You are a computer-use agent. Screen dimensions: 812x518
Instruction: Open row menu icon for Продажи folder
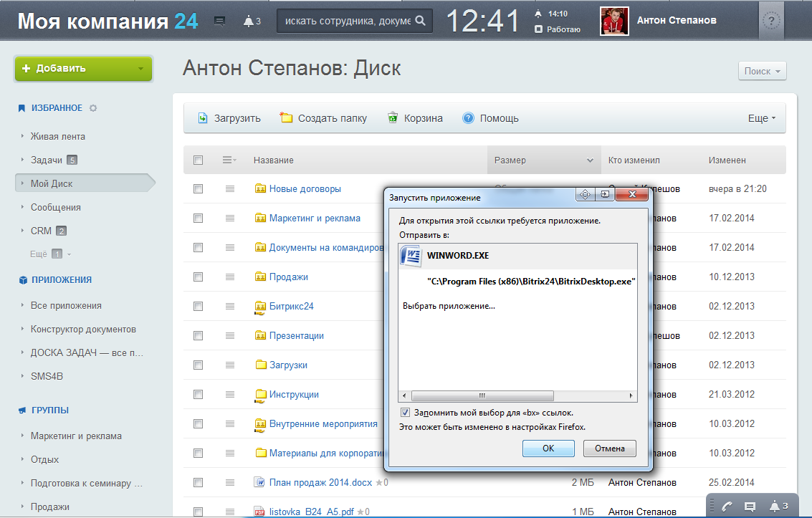click(x=230, y=277)
